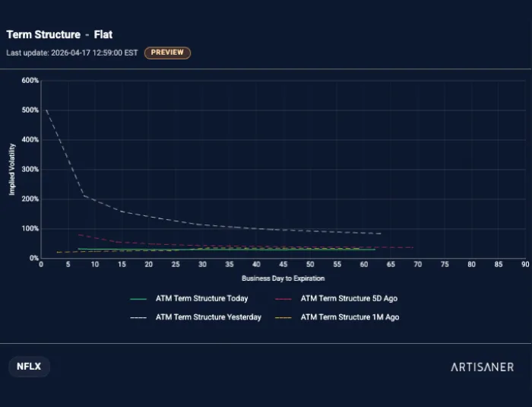Image resolution: width=532 pixels, height=407 pixels.
Task: Click the Yesterday curve peak near 500%
Action: pos(46,110)
